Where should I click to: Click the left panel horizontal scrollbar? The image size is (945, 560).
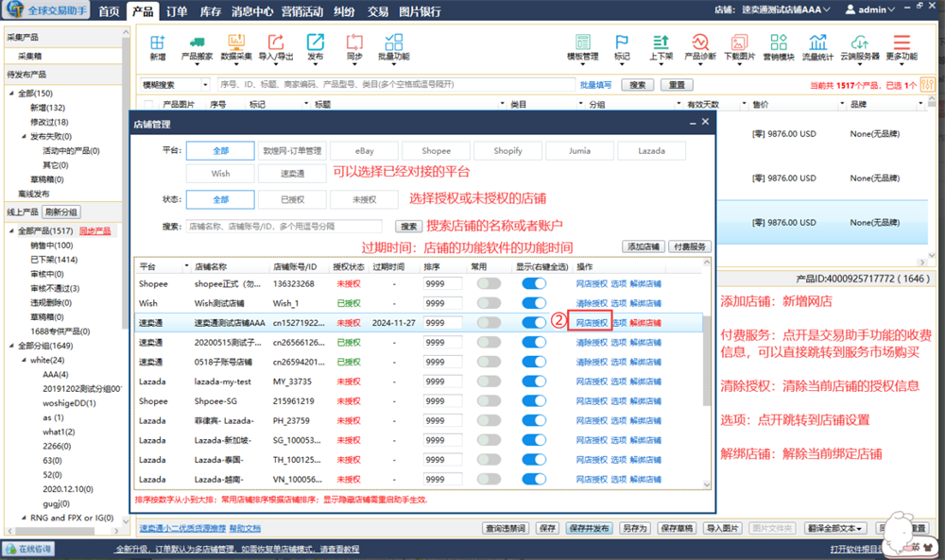pyautogui.click(x=54, y=531)
